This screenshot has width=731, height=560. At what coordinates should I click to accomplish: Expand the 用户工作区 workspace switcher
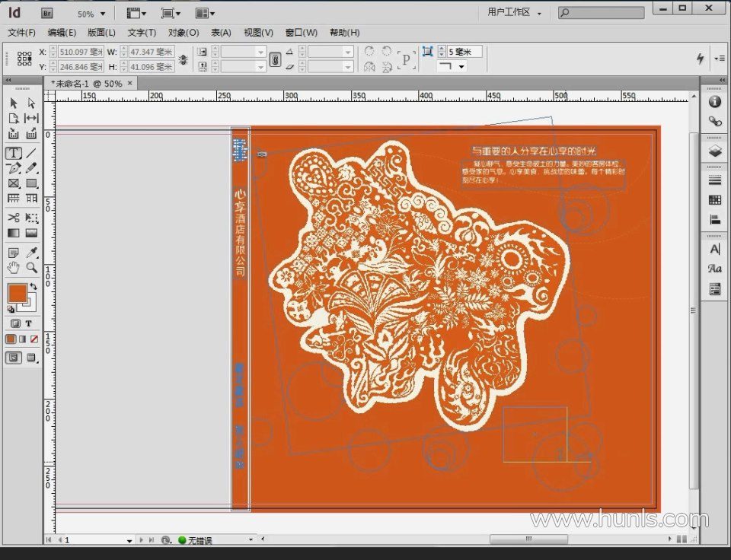click(x=516, y=13)
